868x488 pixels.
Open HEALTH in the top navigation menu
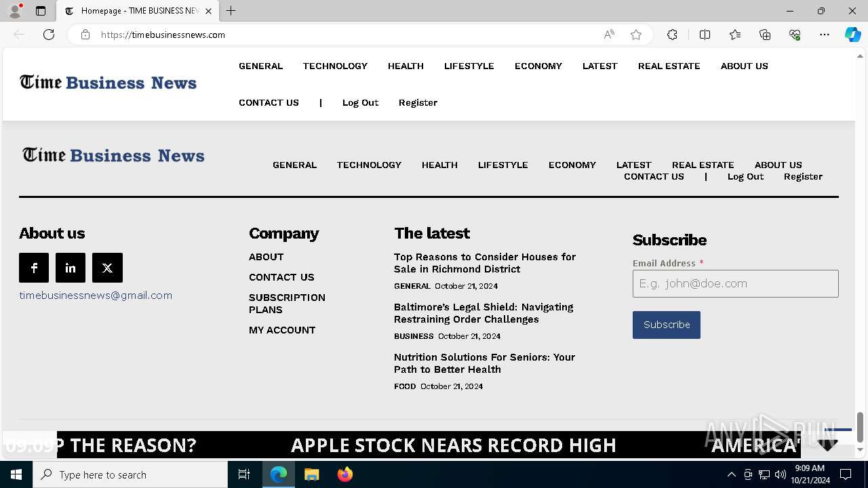pyautogui.click(x=406, y=66)
